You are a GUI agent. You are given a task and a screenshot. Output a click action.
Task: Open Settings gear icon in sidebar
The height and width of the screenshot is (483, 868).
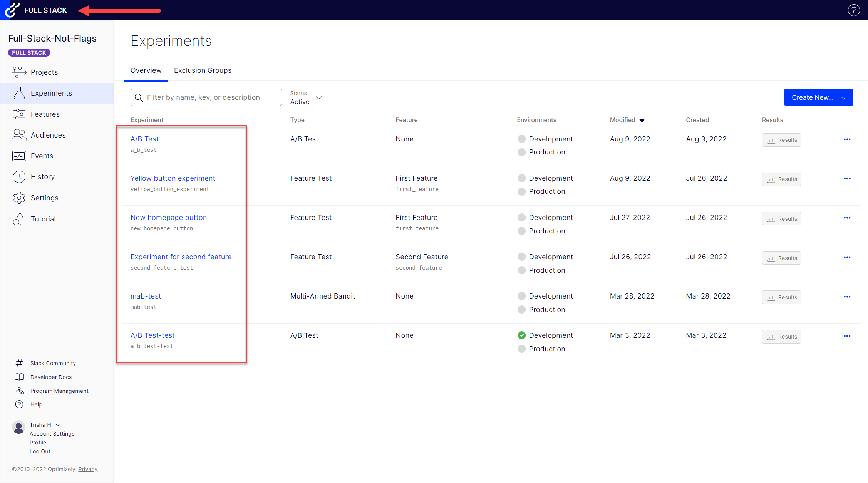pyautogui.click(x=19, y=198)
